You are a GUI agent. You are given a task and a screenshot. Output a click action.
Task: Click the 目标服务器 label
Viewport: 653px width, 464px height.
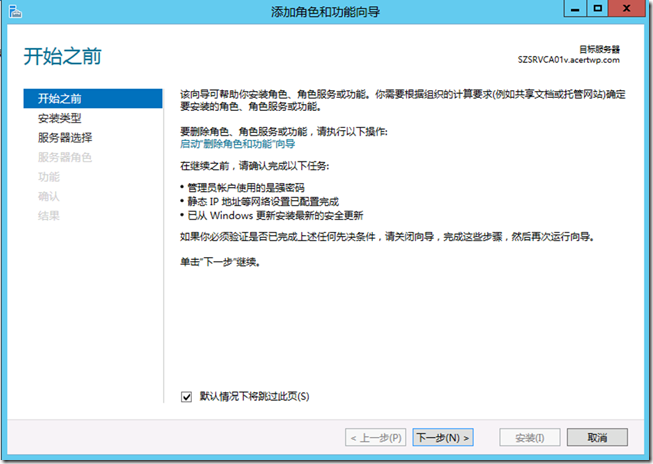point(599,50)
